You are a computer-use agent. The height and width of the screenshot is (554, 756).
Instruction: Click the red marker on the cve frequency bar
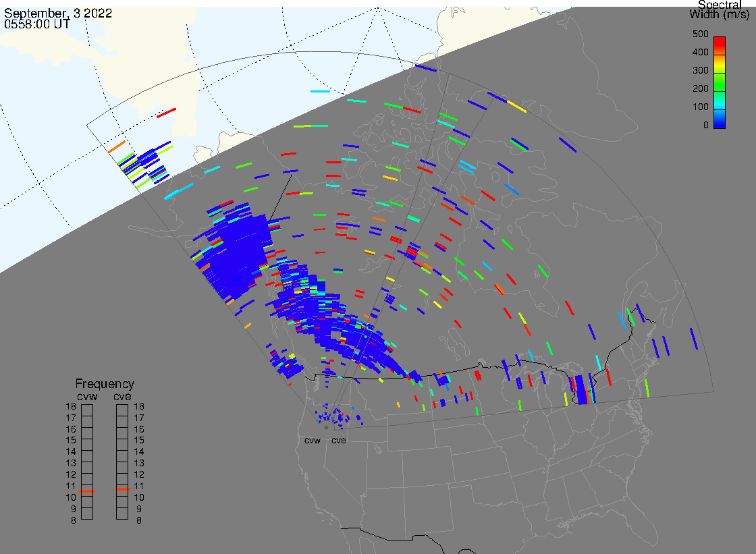(122, 489)
